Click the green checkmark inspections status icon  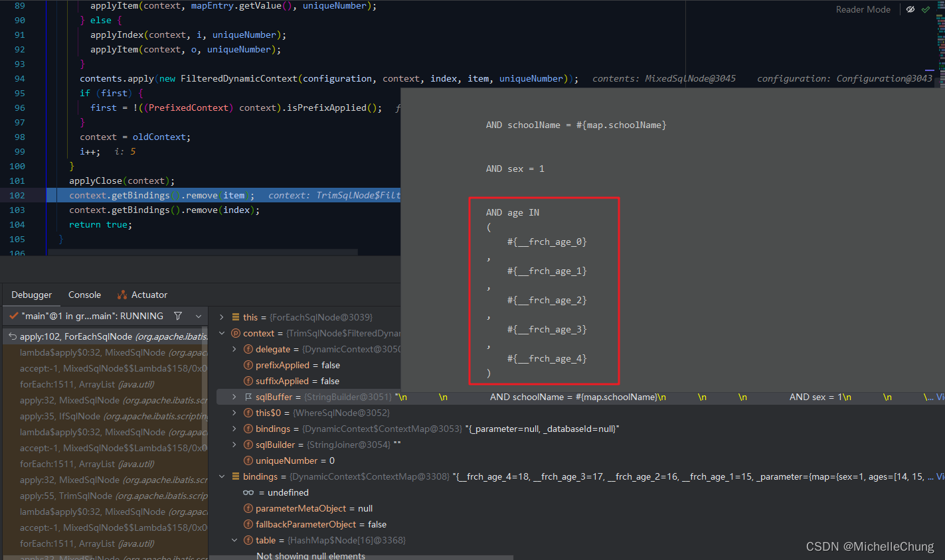click(926, 9)
